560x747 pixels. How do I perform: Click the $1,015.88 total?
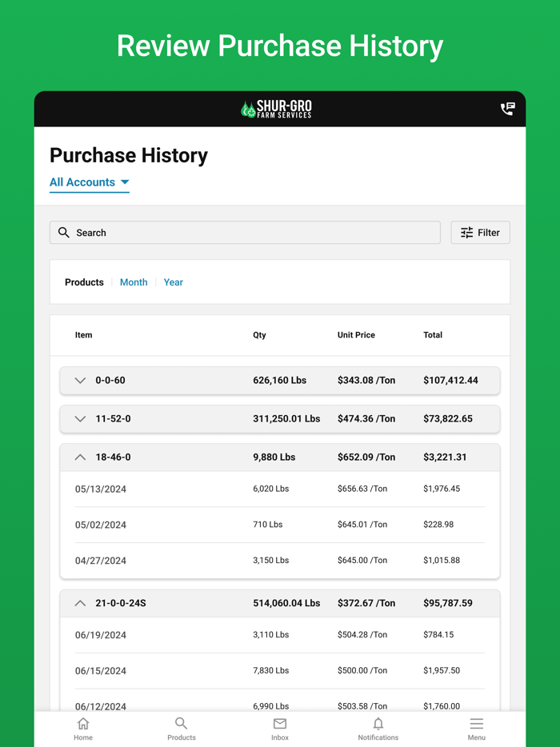tap(442, 560)
